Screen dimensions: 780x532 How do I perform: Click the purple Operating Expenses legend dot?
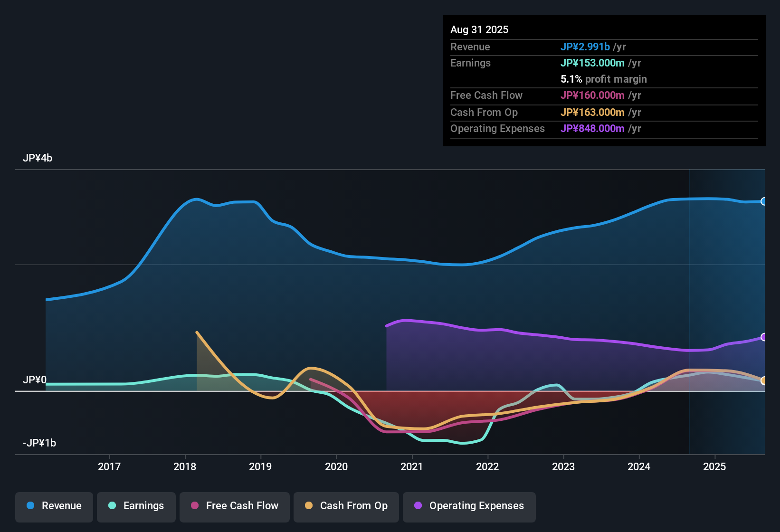pyautogui.click(x=417, y=506)
